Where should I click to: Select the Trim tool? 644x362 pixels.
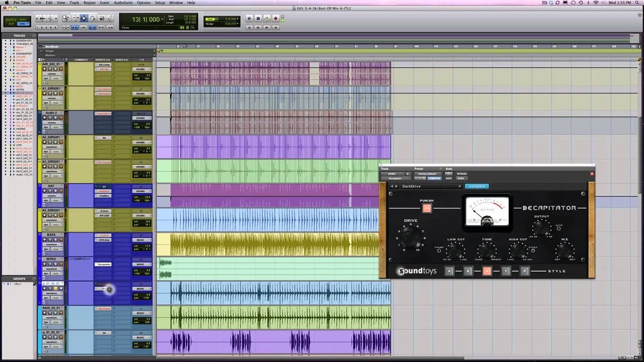pos(75,19)
